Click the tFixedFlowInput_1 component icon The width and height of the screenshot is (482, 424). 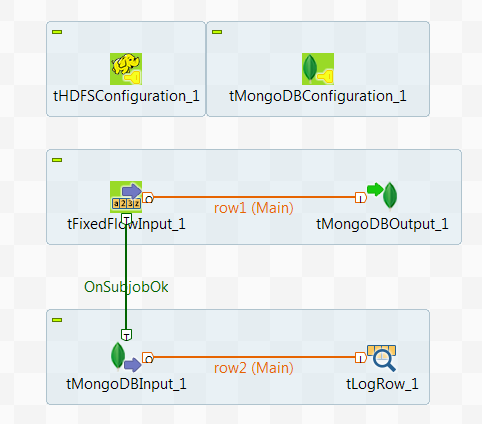click(x=126, y=197)
